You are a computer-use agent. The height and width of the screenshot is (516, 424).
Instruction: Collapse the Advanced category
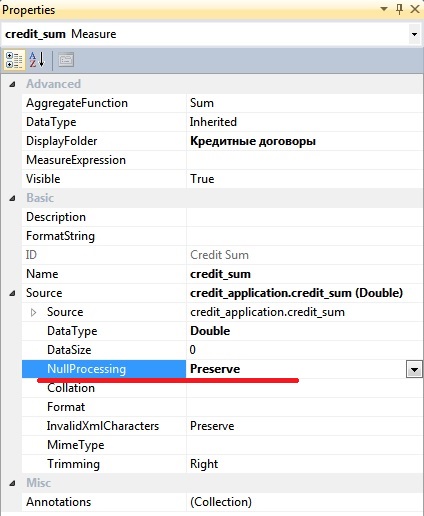coord(12,84)
